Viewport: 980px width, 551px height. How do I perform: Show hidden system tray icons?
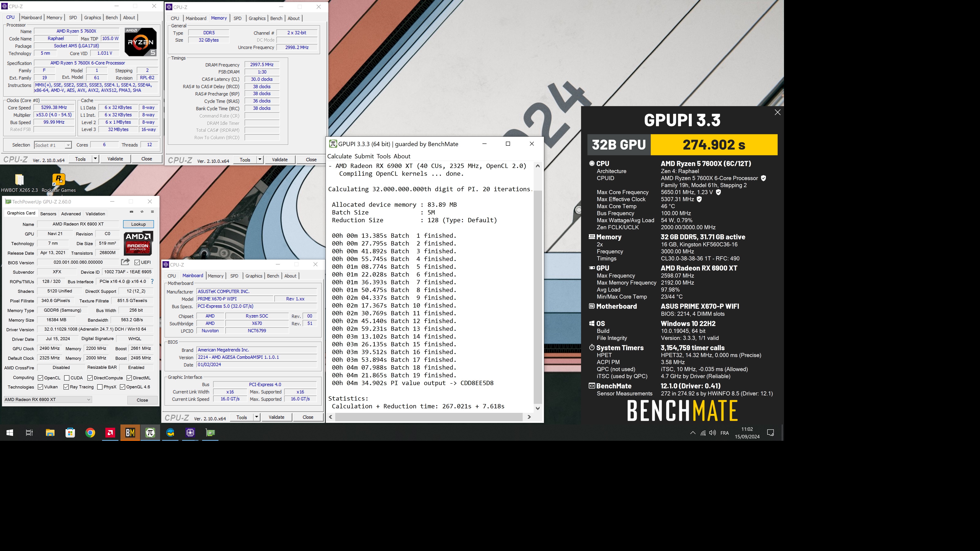(693, 433)
